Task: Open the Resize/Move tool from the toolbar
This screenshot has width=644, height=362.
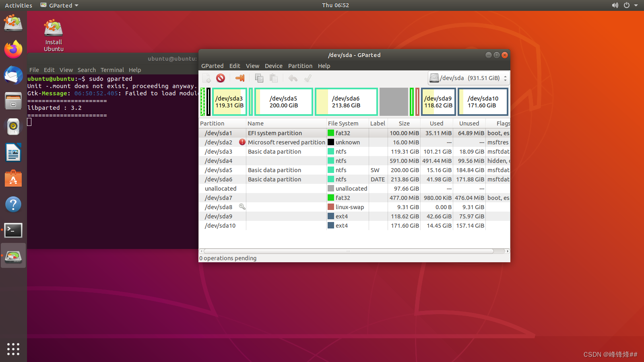Action: (240, 78)
